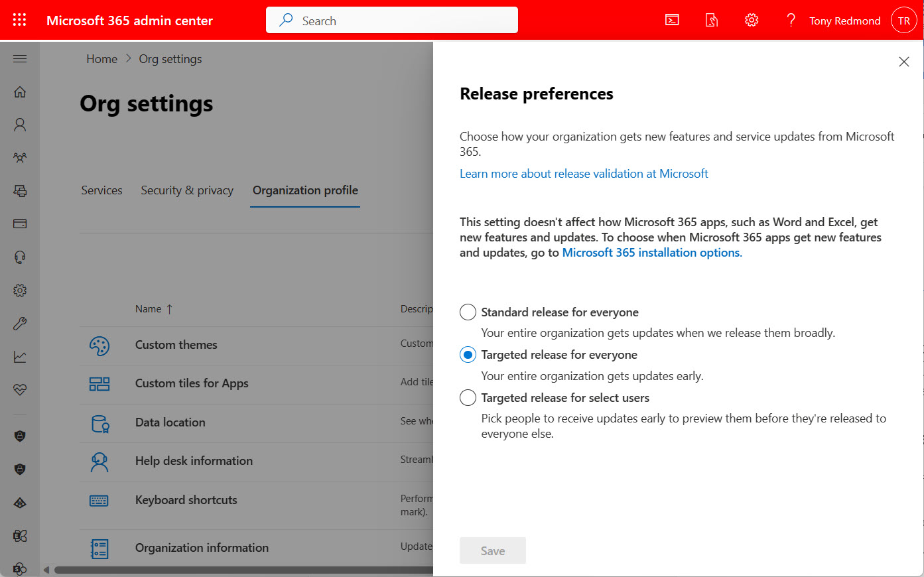Open Custom tiles for Apps setting

pyautogui.click(x=192, y=383)
